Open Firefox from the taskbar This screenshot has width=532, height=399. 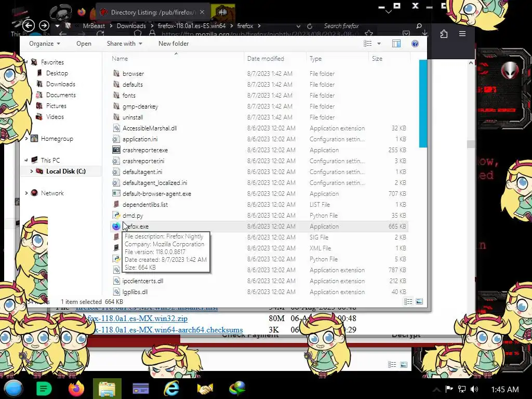pos(76,389)
